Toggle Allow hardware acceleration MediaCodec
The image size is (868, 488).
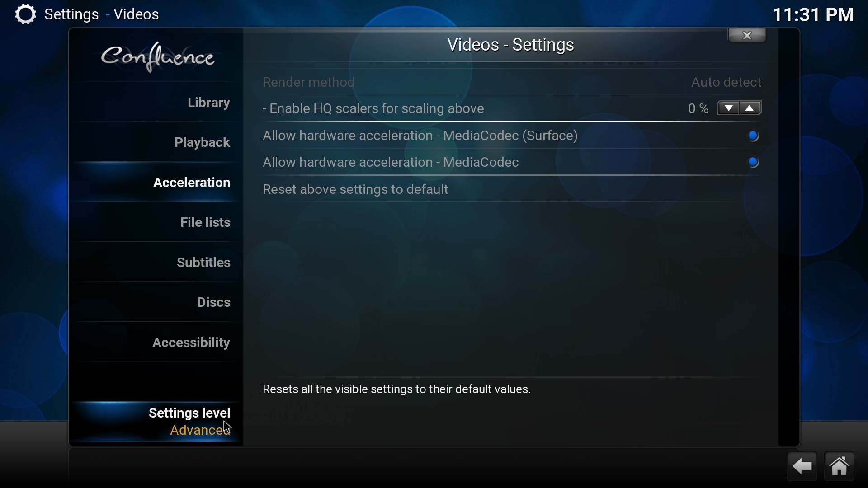(x=753, y=162)
